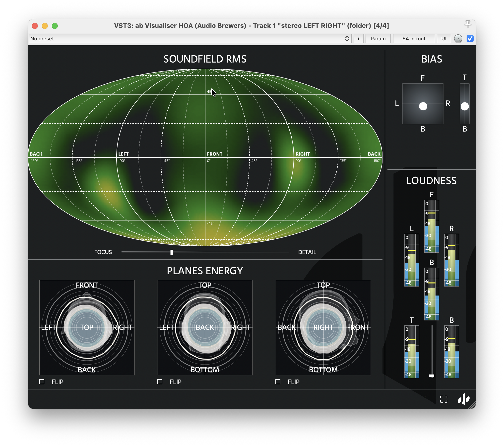Click the vertical loudness slider handle
Viewport: 504px width, 446px height.
[x=432, y=375]
